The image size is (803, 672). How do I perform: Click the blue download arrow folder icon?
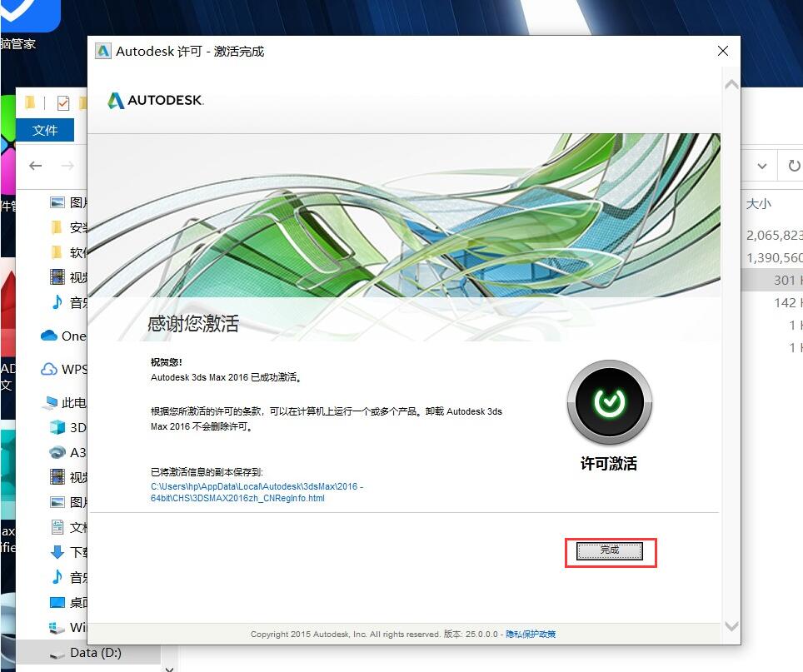click(57, 552)
